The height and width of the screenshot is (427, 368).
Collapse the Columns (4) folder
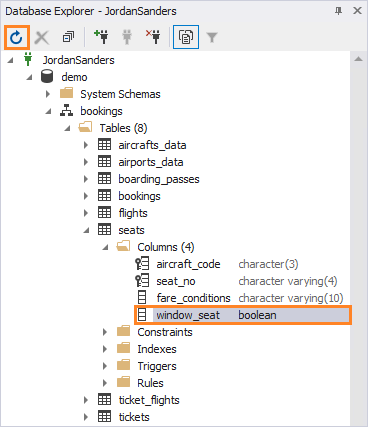pyautogui.click(x=106, y=247)
